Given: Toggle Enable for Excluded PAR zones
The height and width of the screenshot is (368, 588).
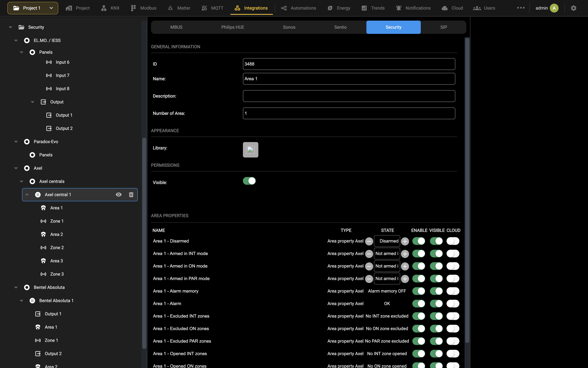Looking at the screenshot, I should 419,341.
